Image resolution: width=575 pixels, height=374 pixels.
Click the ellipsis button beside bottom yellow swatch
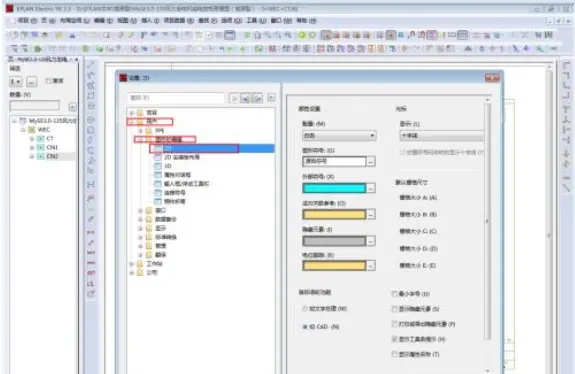click(x=371, y=265)
